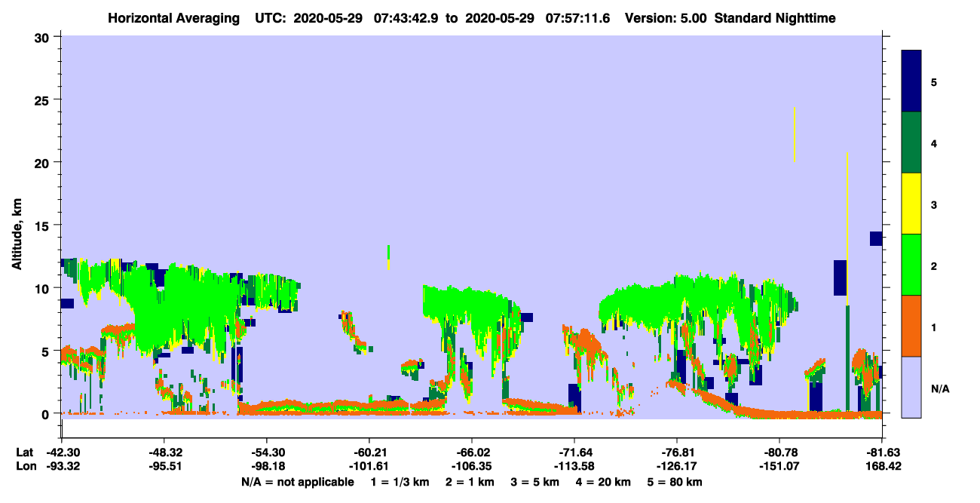980x503 pixels.
Task: Click the latitude value -81.63
Action: tap(882, 452)
